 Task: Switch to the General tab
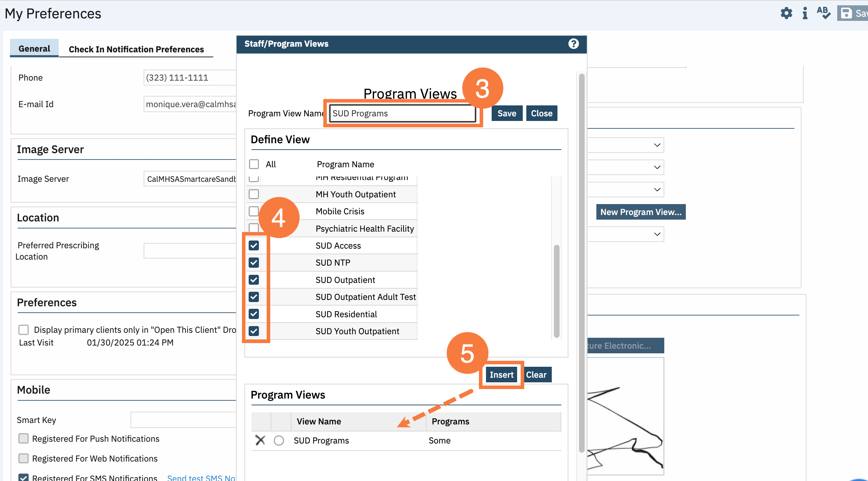[x=34, y=49]
